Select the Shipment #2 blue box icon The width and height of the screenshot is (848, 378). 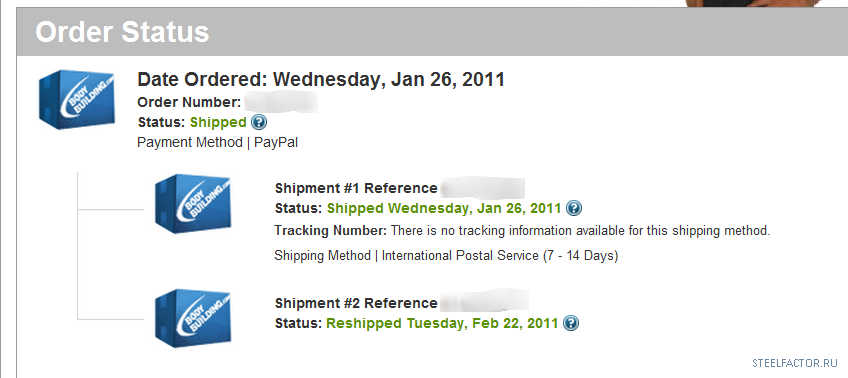(x=193, y=319)
